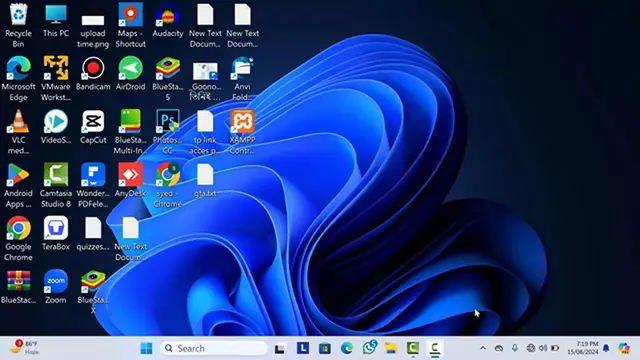The width and height of the screenshot is (640, 360).
Task: Launch Camtasia Studio 8 desktop shortcut
Action: (56, 185)
